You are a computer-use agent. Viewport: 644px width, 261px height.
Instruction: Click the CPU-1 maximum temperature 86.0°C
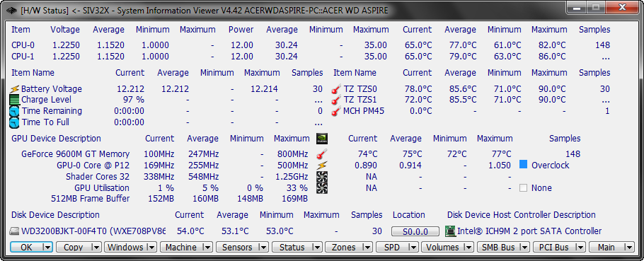(551, 56)
